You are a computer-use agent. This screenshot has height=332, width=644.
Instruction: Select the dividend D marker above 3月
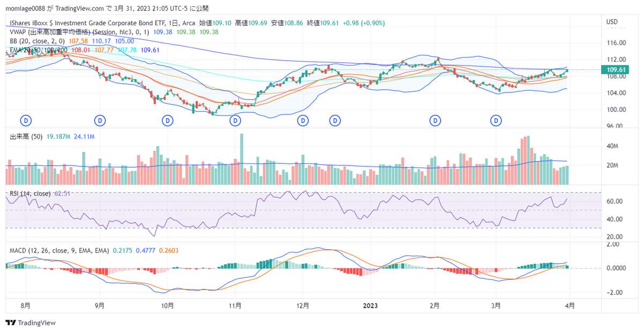click(x=497, y=120)
